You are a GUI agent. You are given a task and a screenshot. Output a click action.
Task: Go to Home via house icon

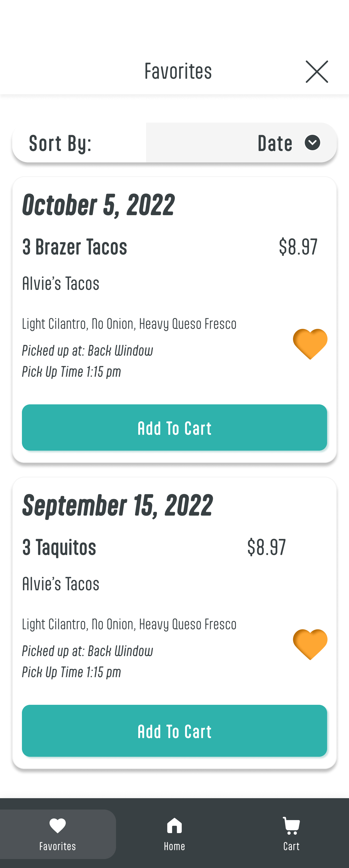click(x=174, y=826)
